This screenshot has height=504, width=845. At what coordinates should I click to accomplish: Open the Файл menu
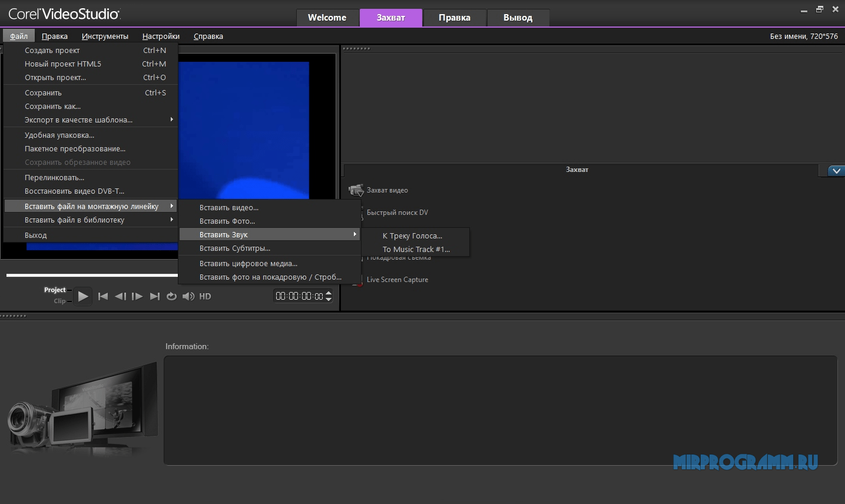click(19, 36)
